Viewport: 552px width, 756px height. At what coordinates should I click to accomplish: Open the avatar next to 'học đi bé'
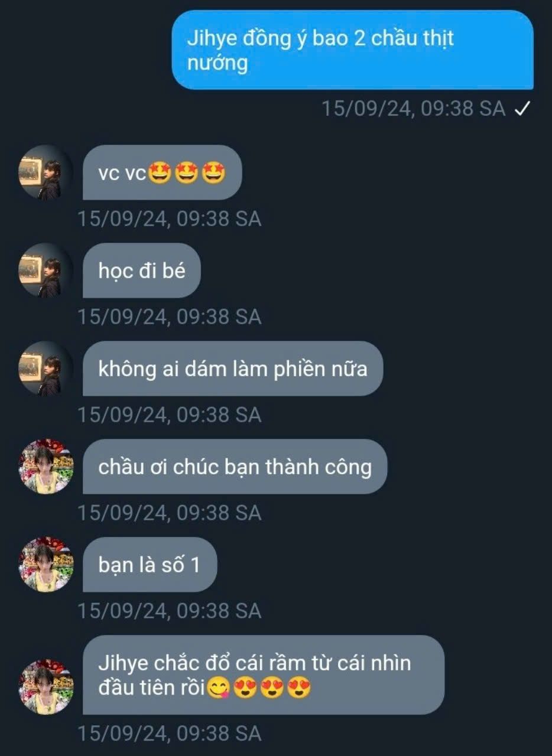[x=46, y=271]
